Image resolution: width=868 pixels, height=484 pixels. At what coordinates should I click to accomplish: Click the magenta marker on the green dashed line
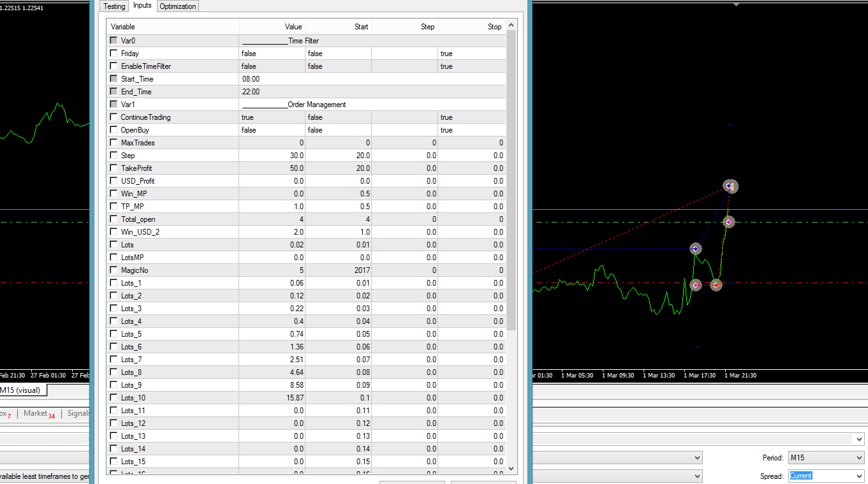[728, 222]
